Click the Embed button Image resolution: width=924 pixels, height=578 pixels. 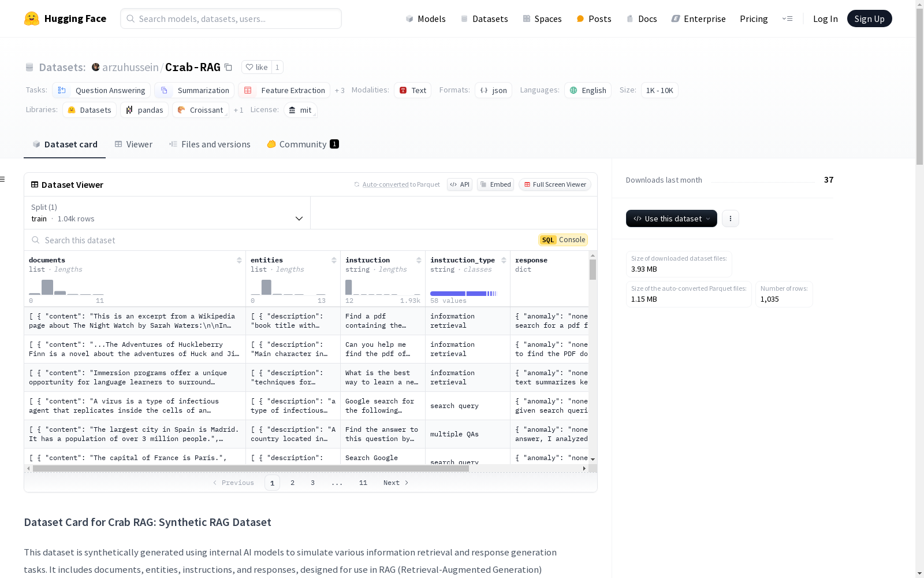[x=495, y=184]
